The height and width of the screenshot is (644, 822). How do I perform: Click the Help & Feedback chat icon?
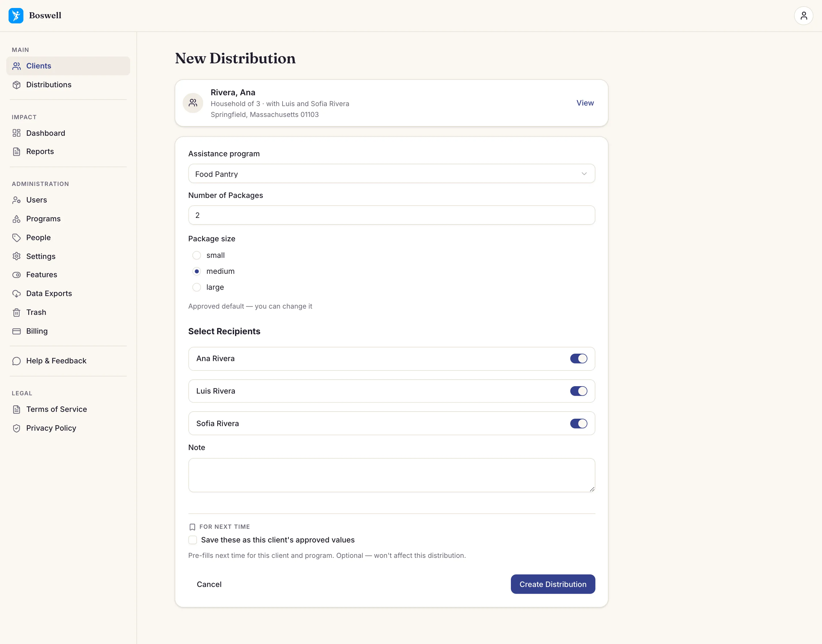17,361
